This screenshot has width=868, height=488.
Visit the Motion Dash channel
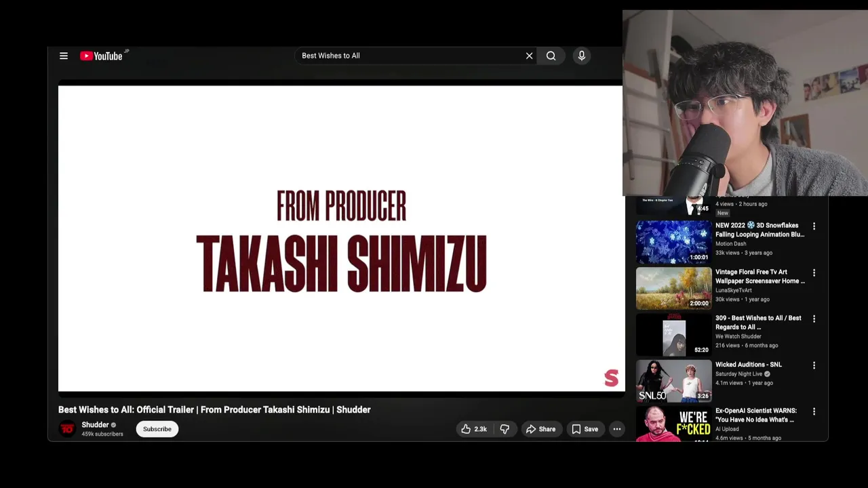point(730,244)
